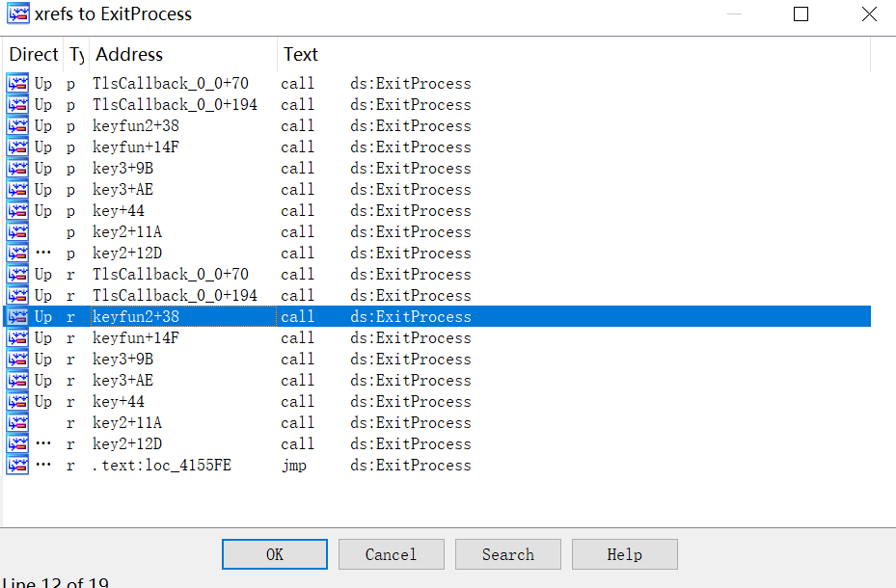Click the row icon for p-type keyfun2+38
This screenshot has height=588, width=896.
tap(17, 125)
